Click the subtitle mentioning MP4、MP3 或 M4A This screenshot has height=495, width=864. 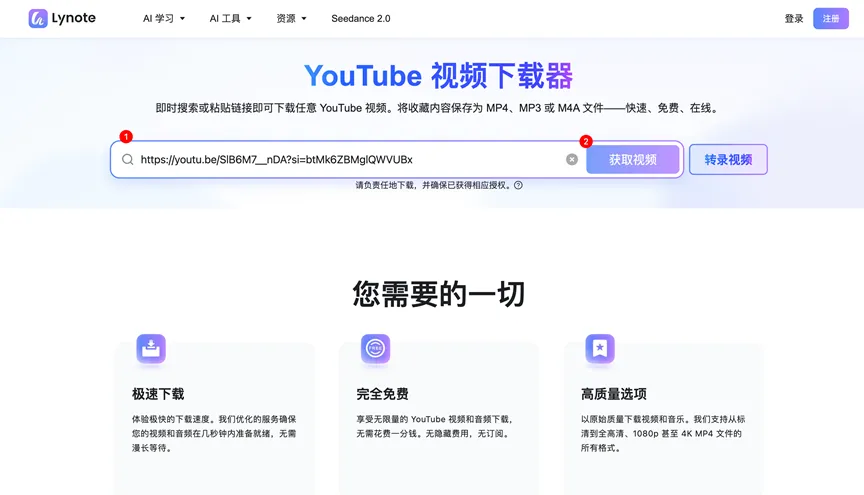438,108
